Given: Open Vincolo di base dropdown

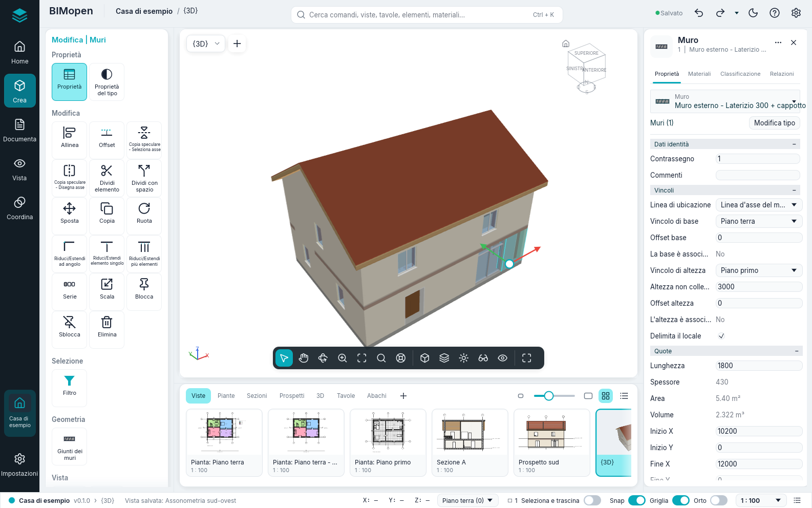Looking at the screenshot, I should pyautogui.click(x=759, y=221).
